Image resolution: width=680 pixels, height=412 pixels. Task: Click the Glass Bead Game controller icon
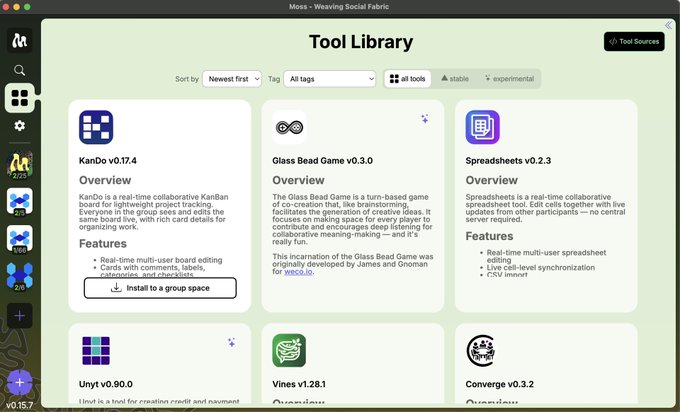tap(289, 127)
